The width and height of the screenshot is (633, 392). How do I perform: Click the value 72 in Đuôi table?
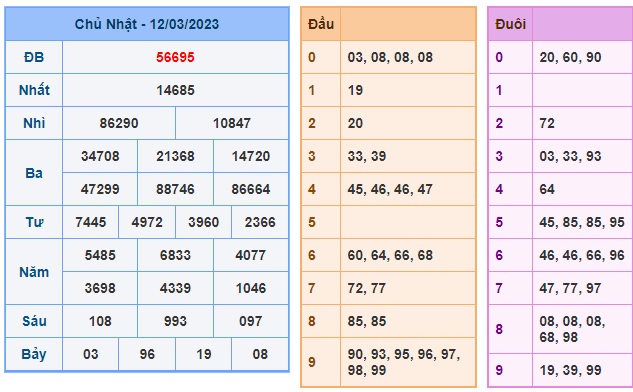547,123
